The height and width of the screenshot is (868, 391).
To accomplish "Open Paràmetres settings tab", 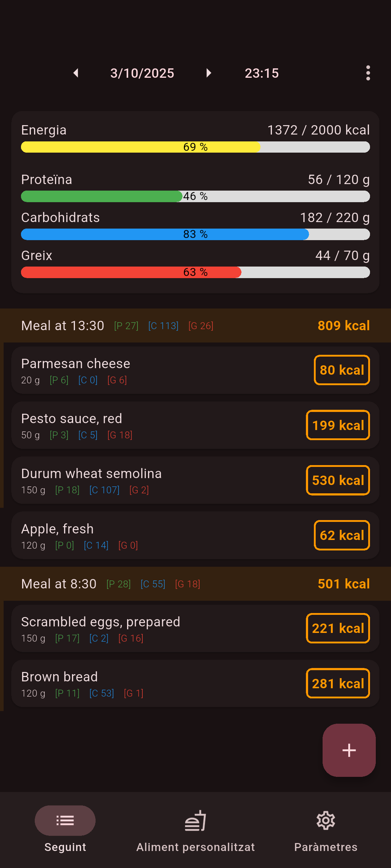I will click(x=326, y=829).
